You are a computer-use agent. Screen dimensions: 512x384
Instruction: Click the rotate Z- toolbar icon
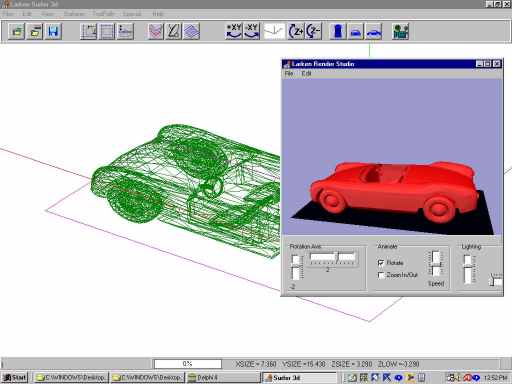(x=314, y=32)
